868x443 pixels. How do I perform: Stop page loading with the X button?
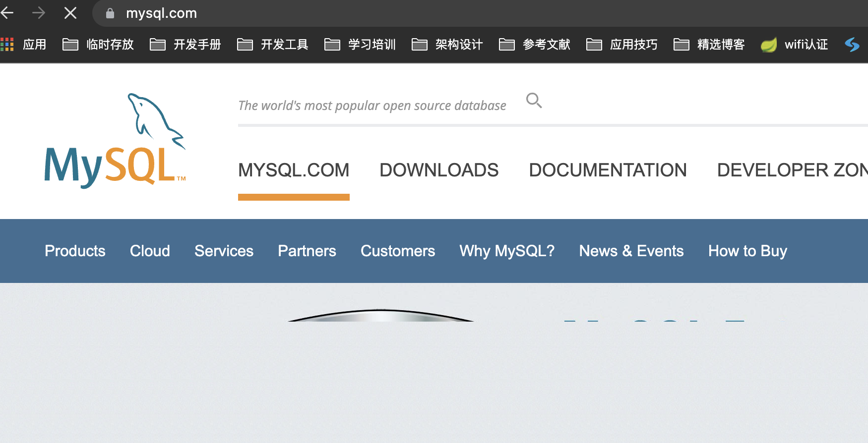[x=70, y=13]
